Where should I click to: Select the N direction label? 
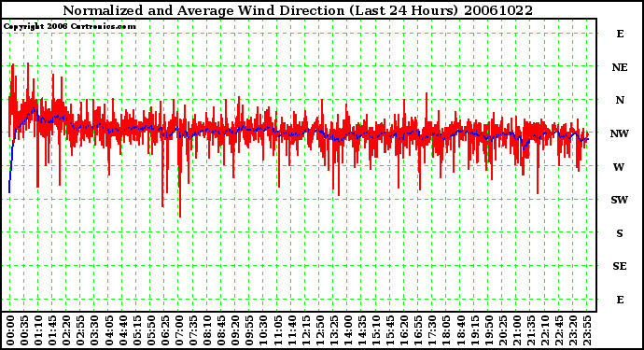(620, 100)
